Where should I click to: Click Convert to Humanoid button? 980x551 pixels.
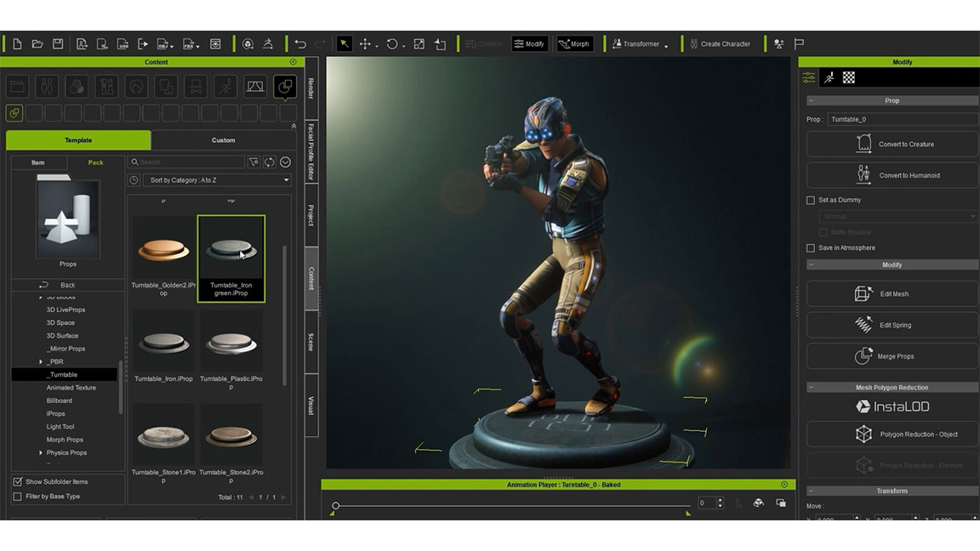[892, 175]
